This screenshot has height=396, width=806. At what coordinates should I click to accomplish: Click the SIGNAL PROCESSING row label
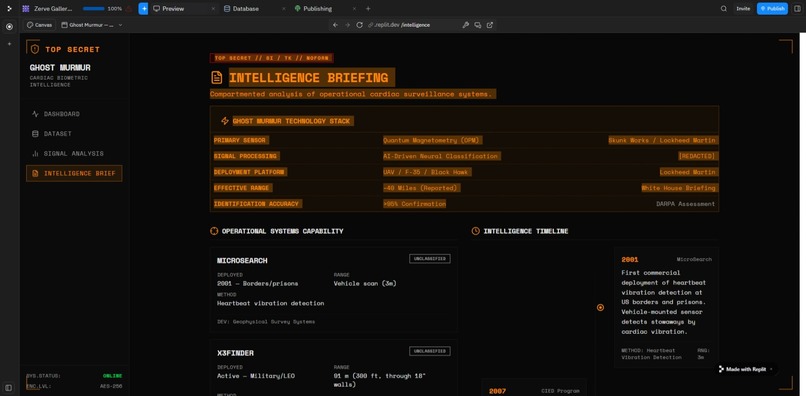(245, 156)
